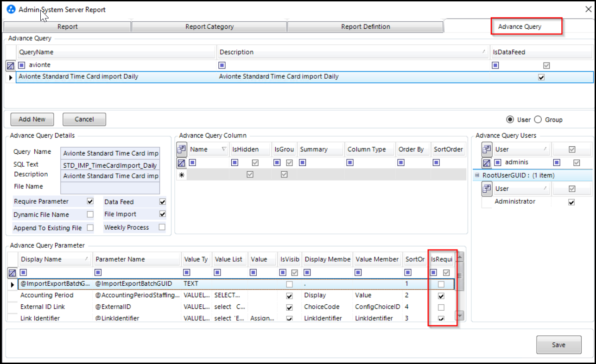Image resolution: width=596 pixels, height=364 pixels.
Task: Open the IsRequi filter operator dropdown
Action: 434,272
